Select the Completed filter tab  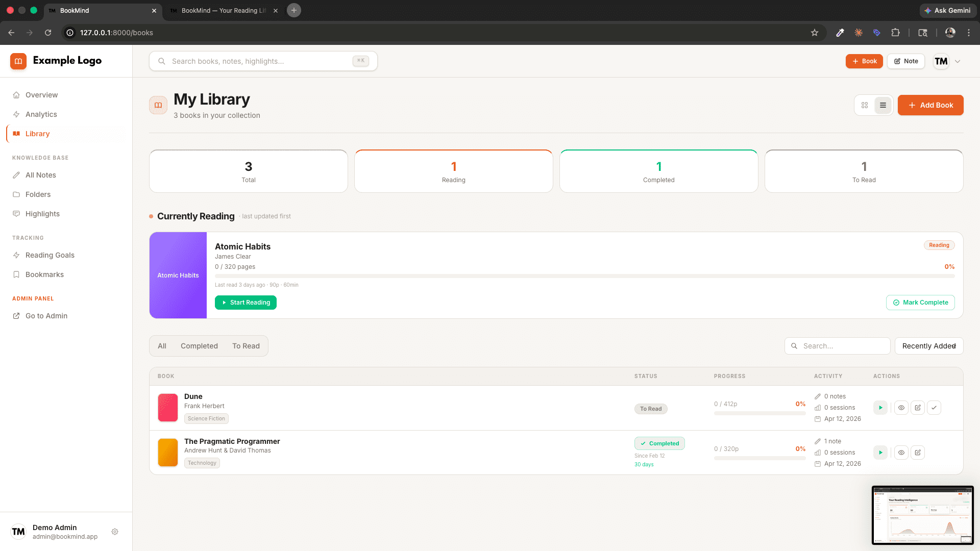pos(199,346)
